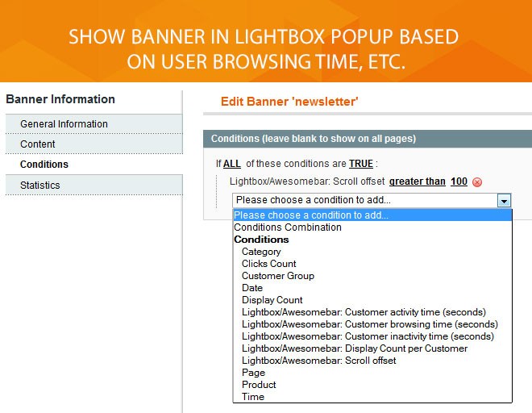Image resolution: width=532 pixels, height=413 pixels.
Task: Select Category from the condition list
Action: point(261,252)
